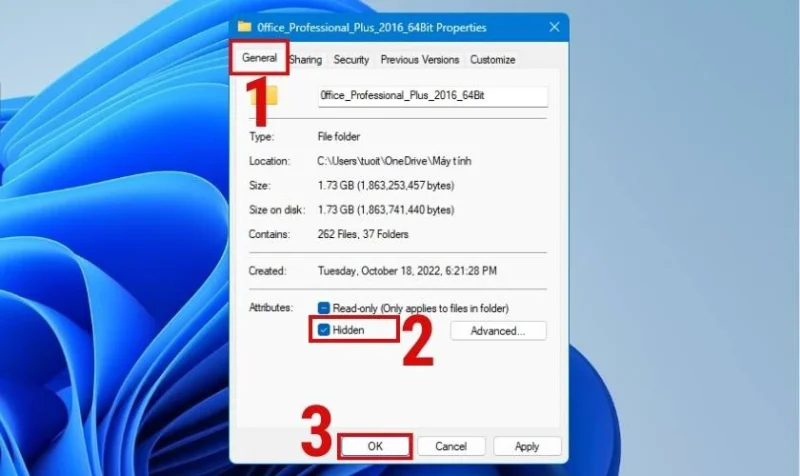Click the 'File folder' type value

coord(339,136)
